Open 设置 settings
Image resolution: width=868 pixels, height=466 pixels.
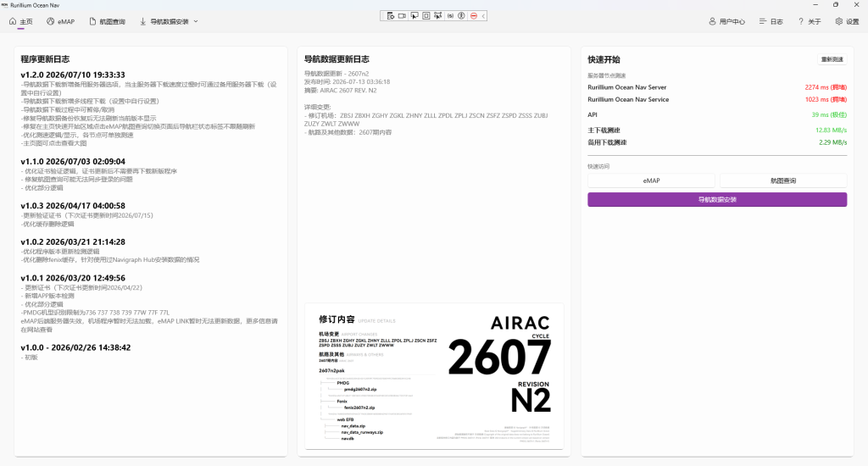[x=847, y=21]
